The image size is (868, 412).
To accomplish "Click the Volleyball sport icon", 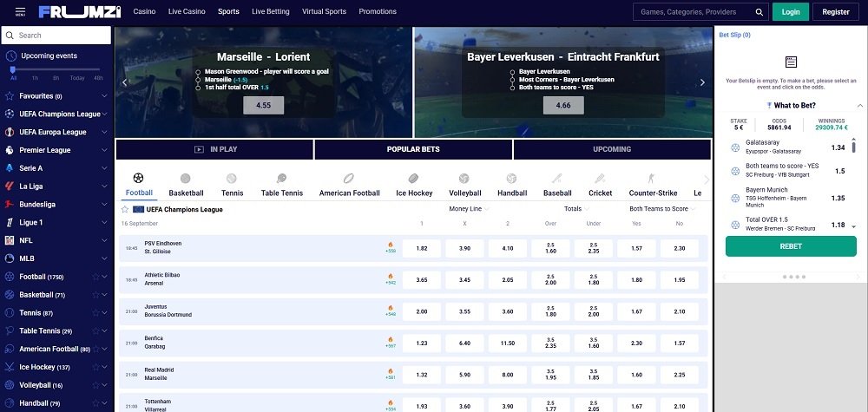I will (464, 179).
